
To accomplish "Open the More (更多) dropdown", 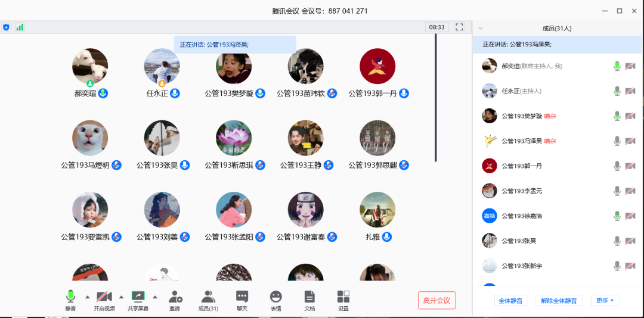I will [605, 301].
